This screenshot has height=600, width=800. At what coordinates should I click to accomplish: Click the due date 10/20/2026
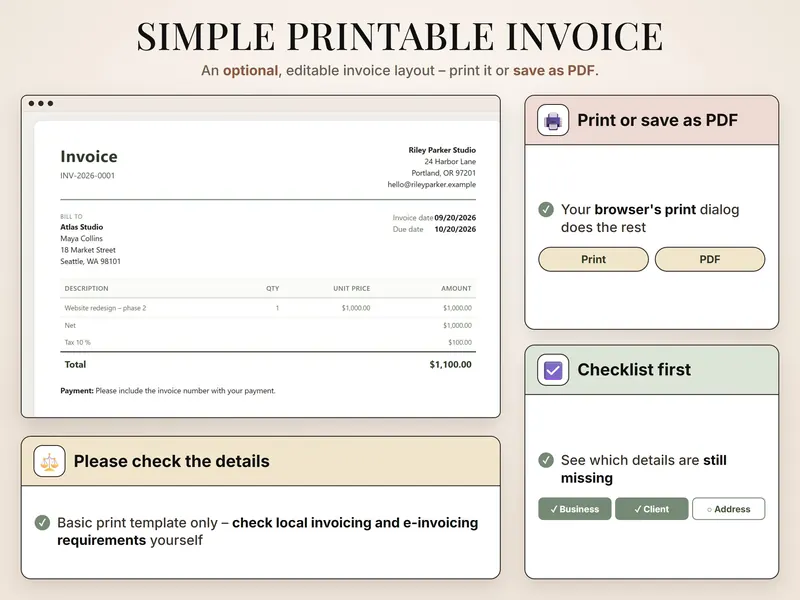tap(455, 229)
